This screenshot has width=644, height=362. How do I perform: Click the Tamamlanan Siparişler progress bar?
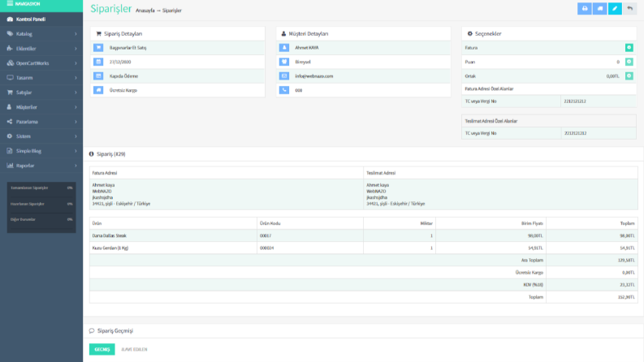tap(41, 188)
